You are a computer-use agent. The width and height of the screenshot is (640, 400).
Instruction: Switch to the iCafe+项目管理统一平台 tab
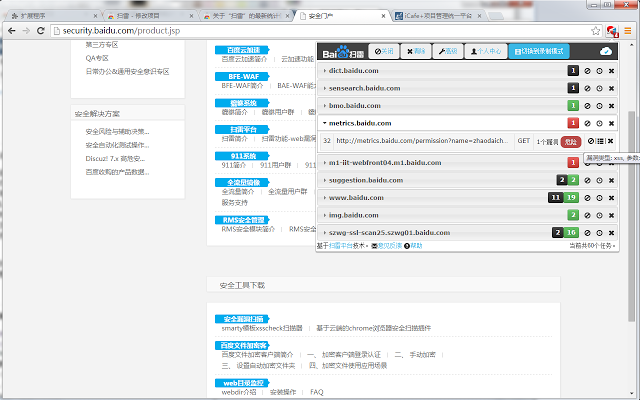point(438,16)
